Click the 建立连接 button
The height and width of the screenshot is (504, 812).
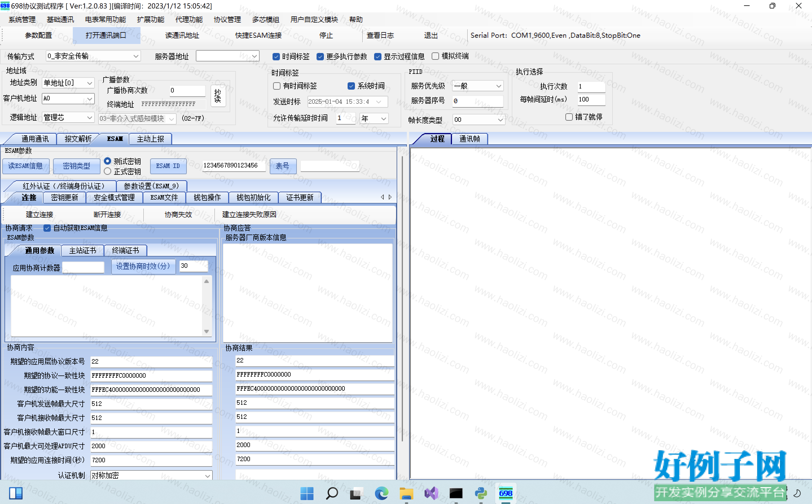coord(40,215)
